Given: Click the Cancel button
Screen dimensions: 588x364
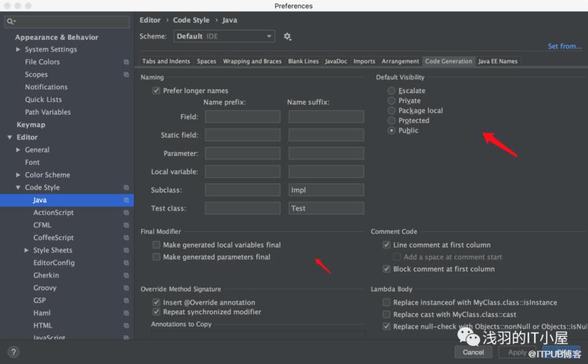Looking at the screenshot, I should (473, 352).
